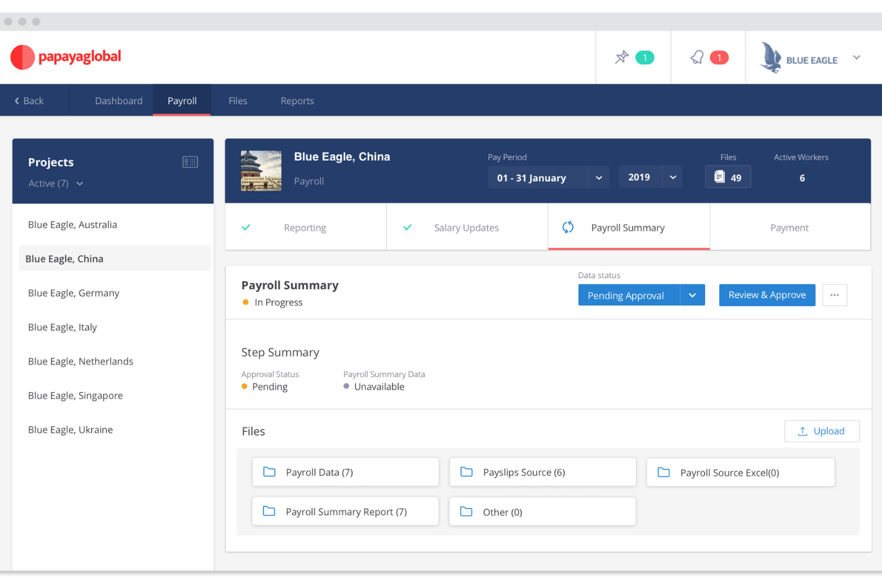Toggle projects list view icon
Screen dimensions: 882x588
190,162
